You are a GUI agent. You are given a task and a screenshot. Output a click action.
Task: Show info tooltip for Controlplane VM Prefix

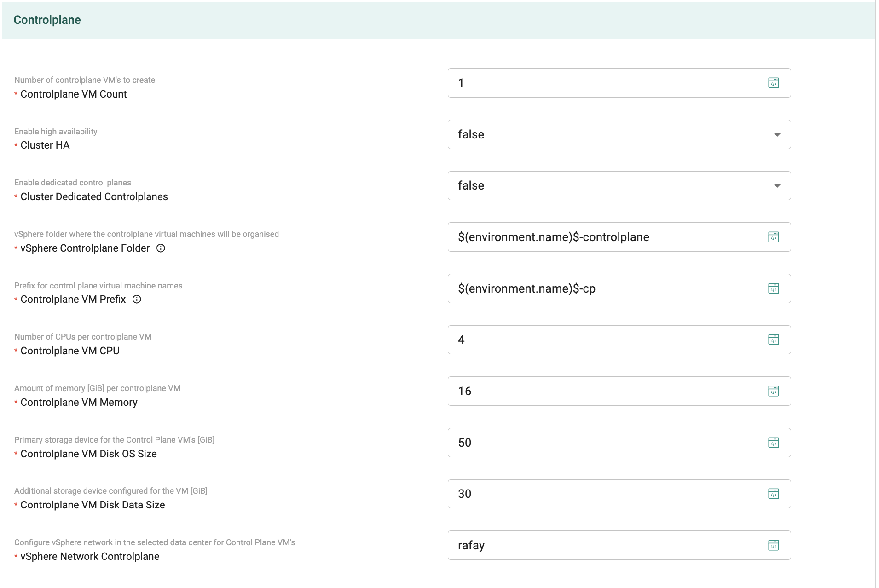(x=137, y=300)
